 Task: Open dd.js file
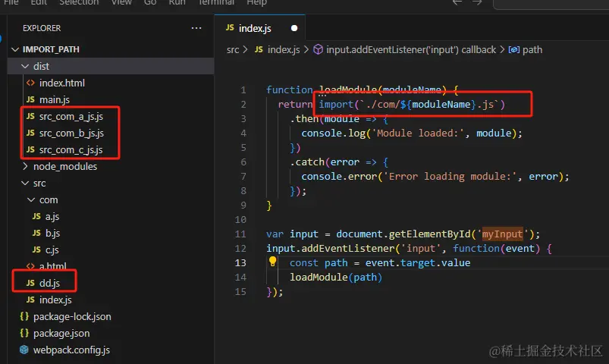pos(49,283)
